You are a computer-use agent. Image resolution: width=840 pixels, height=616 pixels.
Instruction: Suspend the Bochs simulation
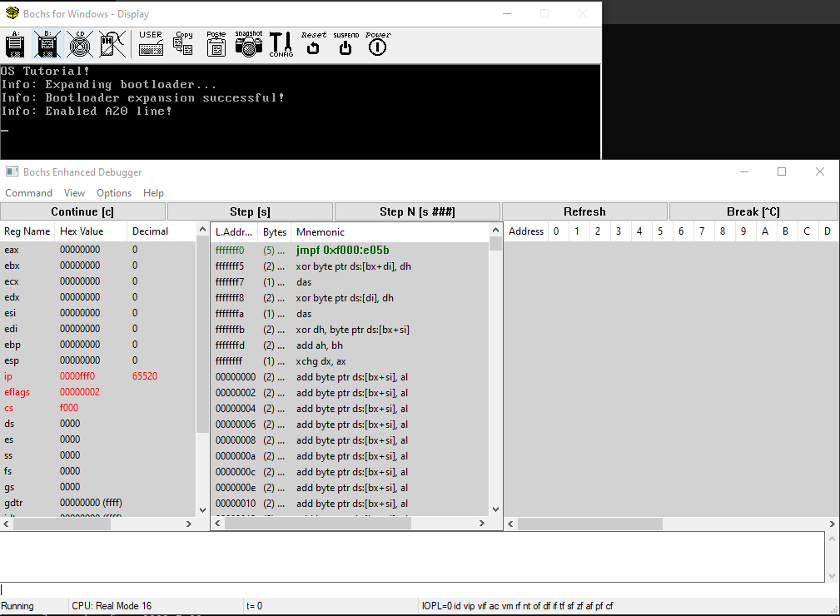pos(345,45)
